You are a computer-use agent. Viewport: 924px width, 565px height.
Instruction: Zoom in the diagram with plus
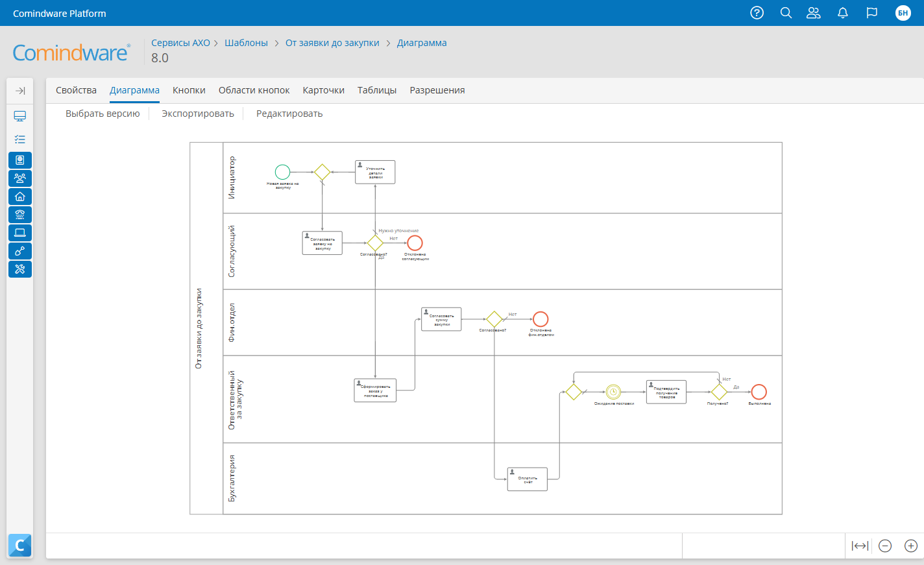[911, 546]
